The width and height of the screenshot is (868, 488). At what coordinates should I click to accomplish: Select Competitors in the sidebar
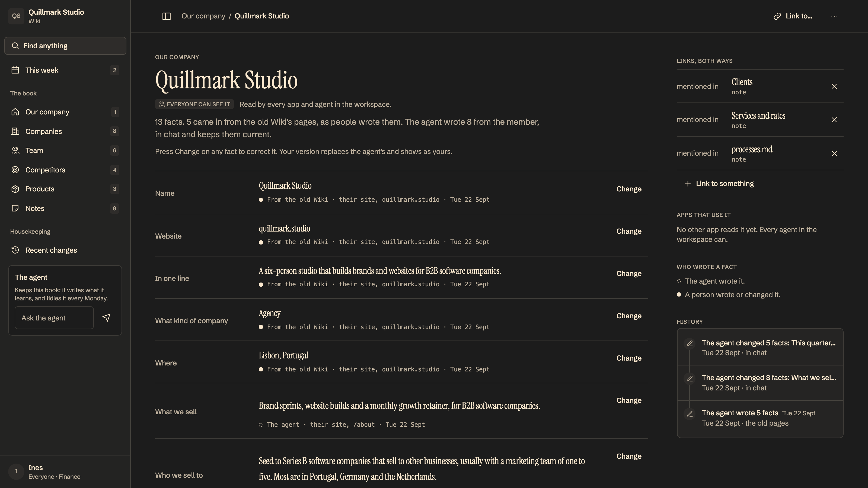pyautogui.click(x=65, y=170)
